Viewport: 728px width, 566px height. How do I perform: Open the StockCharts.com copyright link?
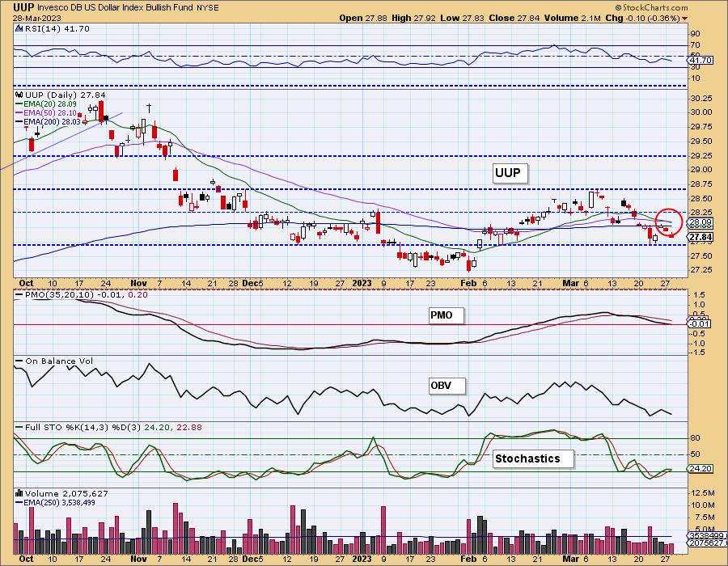coord(651,7)
